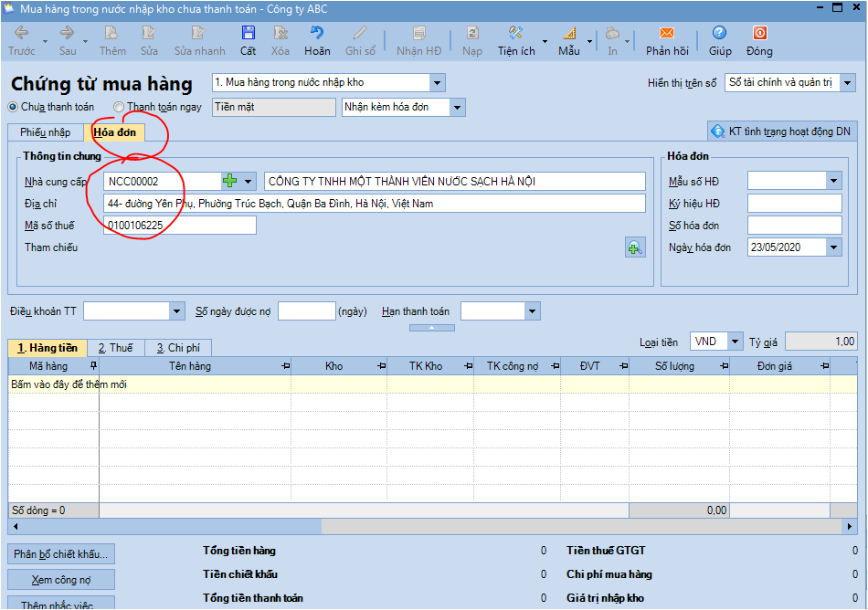Click the Nạp (reload) toolbar icon
This screenshot has width=868, height=610.
[x=472, y=41]
